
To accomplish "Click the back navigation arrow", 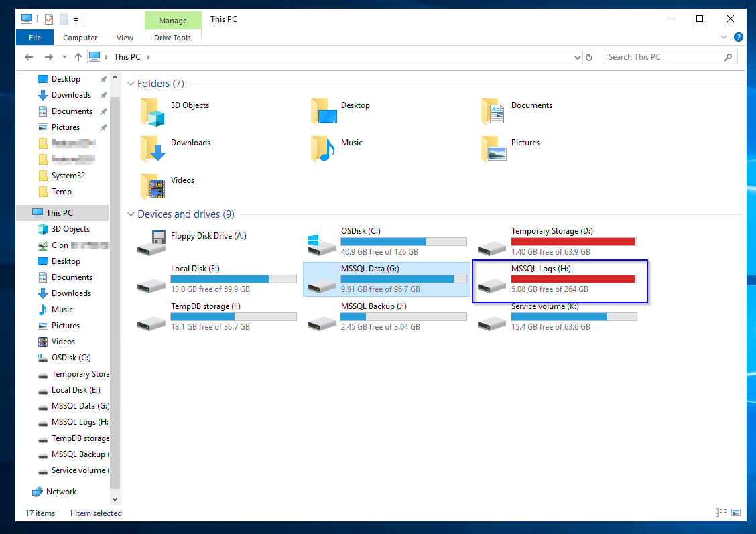I will [29, 57].
